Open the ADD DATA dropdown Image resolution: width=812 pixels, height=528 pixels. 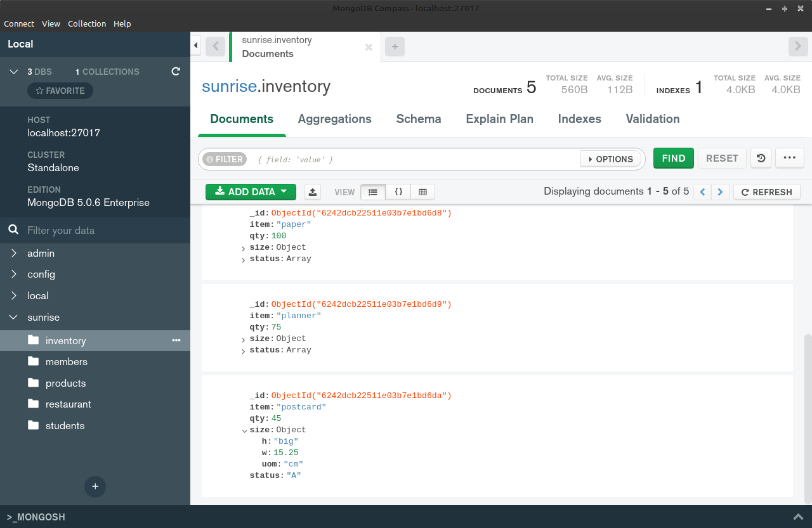251,192
